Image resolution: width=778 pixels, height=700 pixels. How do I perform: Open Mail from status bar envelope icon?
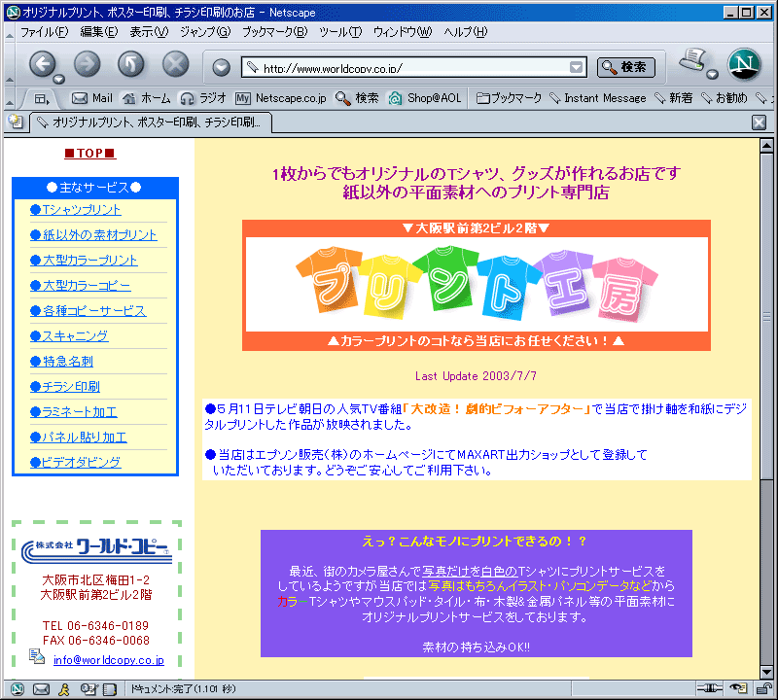41,689
